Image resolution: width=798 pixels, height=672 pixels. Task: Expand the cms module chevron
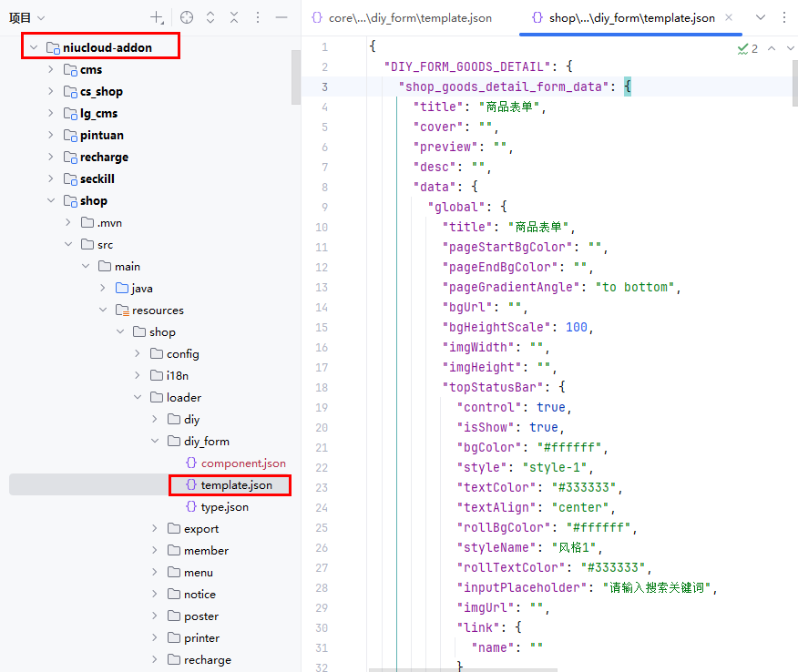point(51,70)
